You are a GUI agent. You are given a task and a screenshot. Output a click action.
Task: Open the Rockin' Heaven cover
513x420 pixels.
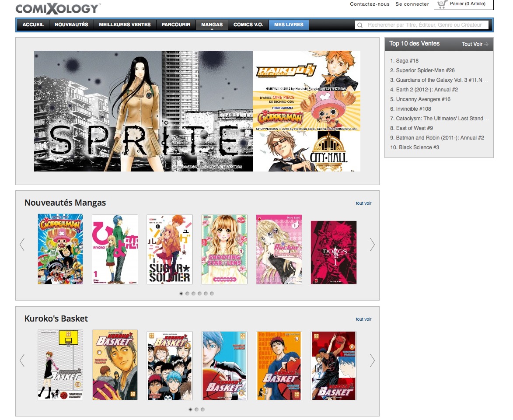pos(279,249)
